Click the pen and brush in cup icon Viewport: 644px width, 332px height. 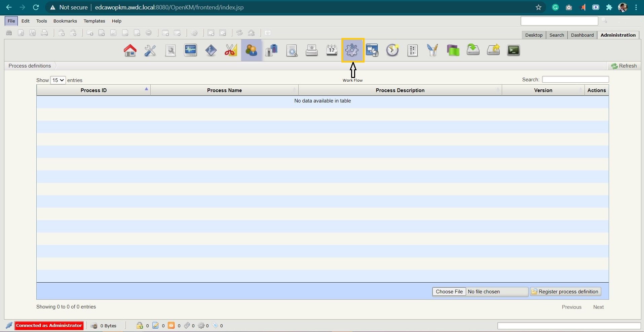pos(433,50)
